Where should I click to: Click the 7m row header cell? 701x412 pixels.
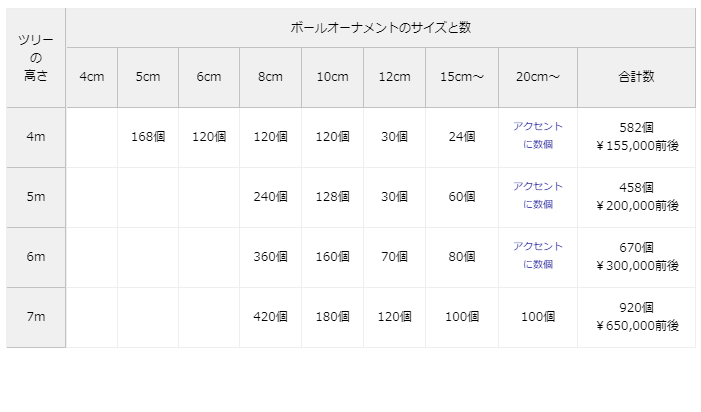36,317
